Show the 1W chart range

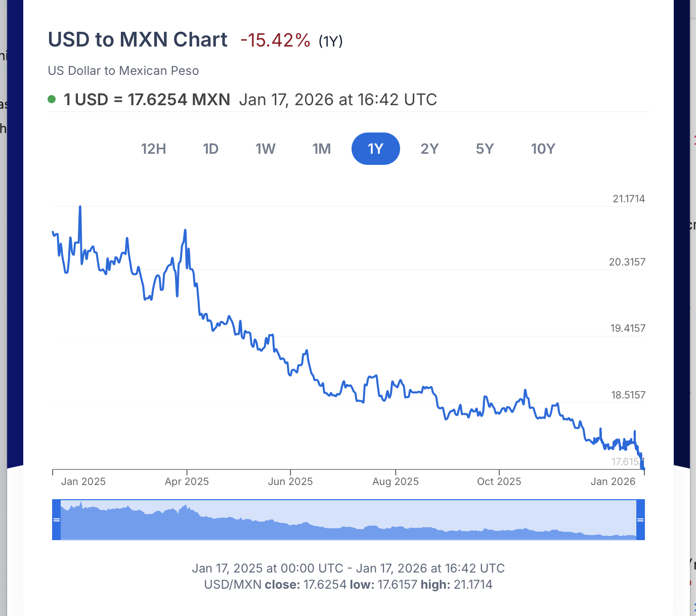[265, 149]
